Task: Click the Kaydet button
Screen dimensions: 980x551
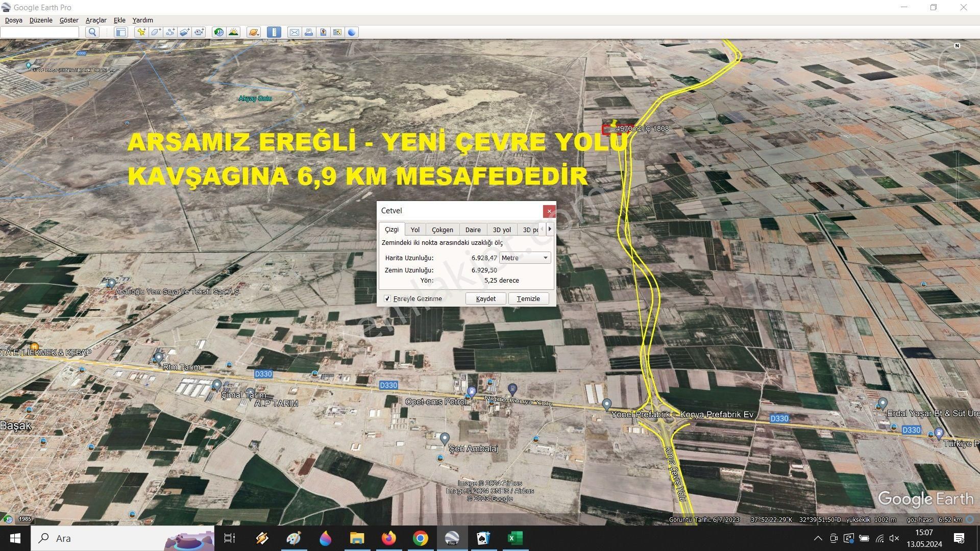Action: [x=485, y=298]
